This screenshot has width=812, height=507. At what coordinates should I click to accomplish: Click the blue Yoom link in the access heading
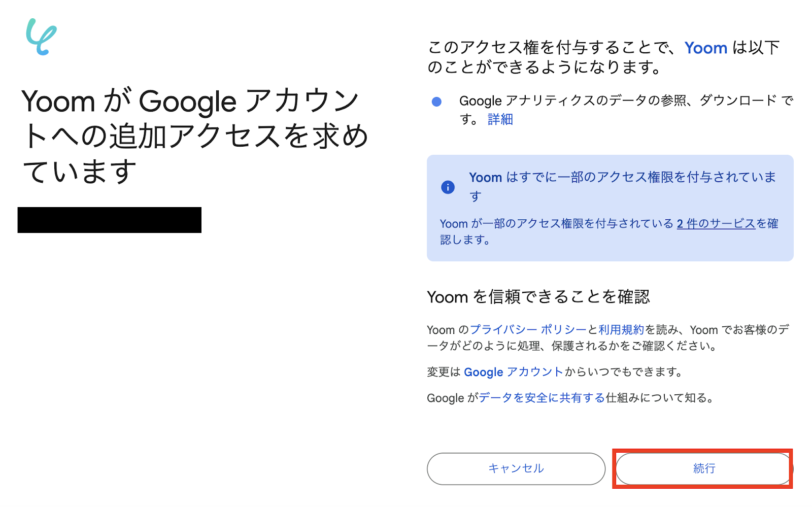click(705, 48)
